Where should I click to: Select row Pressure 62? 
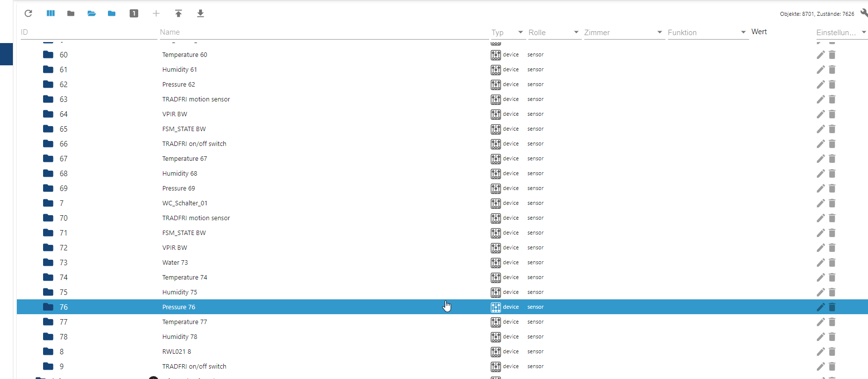pos(442,84)
